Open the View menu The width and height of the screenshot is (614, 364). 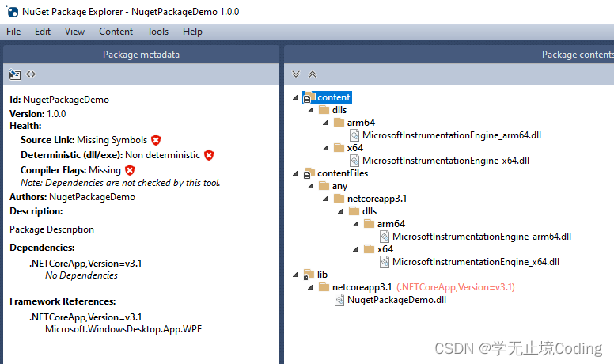coord(75,32)
